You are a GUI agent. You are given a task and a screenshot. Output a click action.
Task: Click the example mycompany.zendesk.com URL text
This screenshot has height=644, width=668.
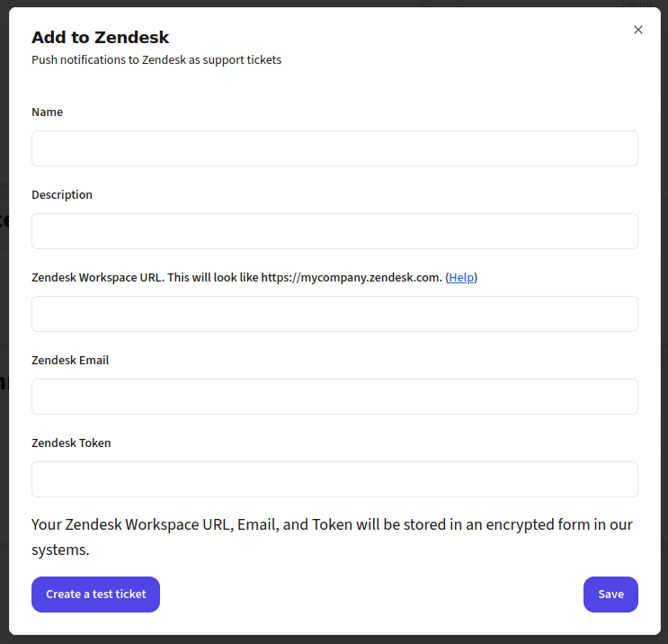point(351,278)
